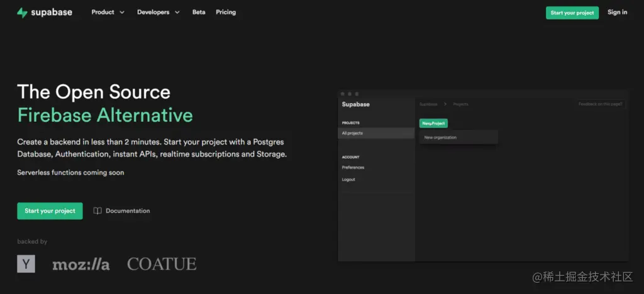Open the Product navigation menu
This screenshot has height=294, width=644.
pyautogui.click(x=108, y=13)
